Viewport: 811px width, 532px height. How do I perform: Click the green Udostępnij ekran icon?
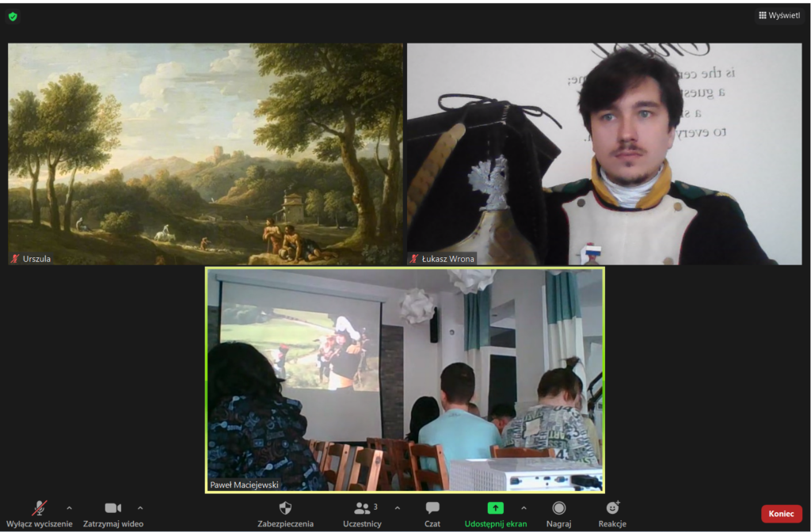pyautogui.click(x=495, y=507)
